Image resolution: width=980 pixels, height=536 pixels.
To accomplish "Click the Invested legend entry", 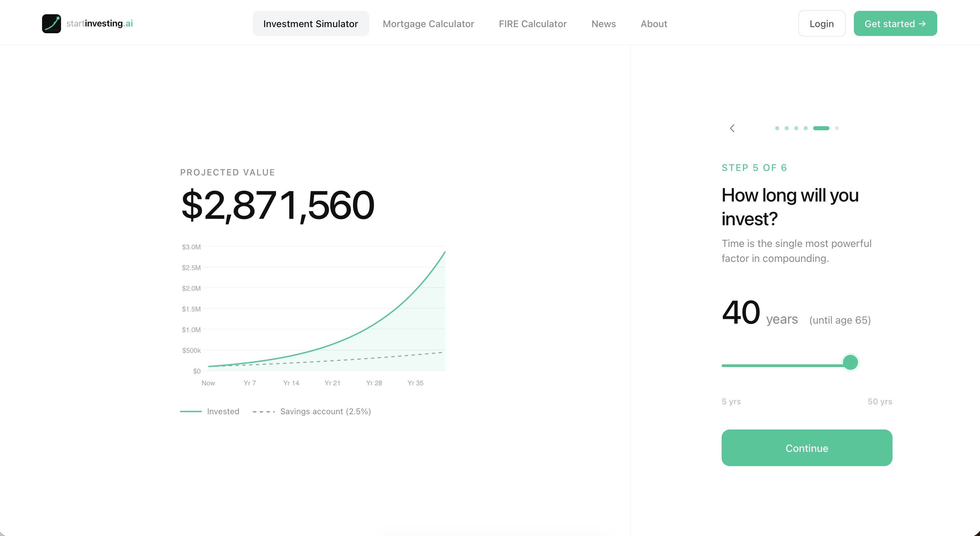I will [x=210, y=411].
